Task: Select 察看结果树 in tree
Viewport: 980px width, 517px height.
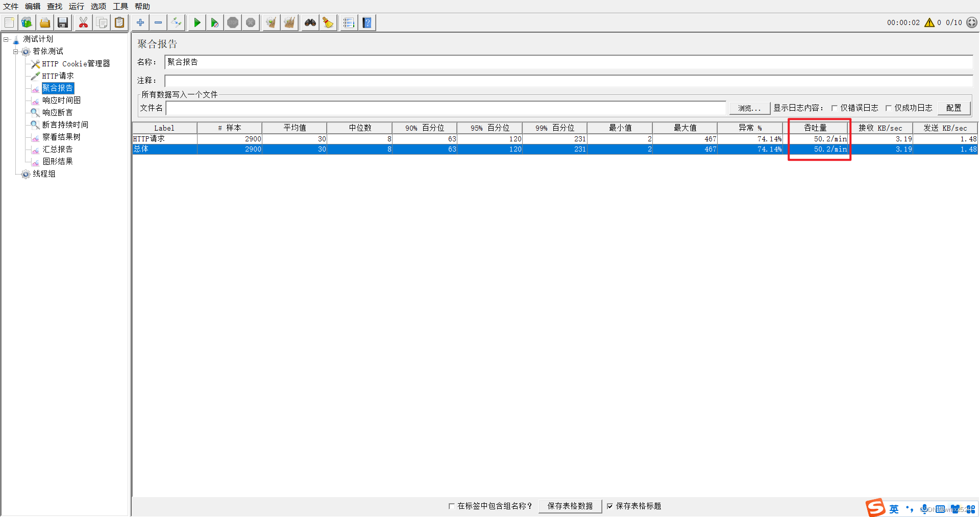Action: click(61, 137)
